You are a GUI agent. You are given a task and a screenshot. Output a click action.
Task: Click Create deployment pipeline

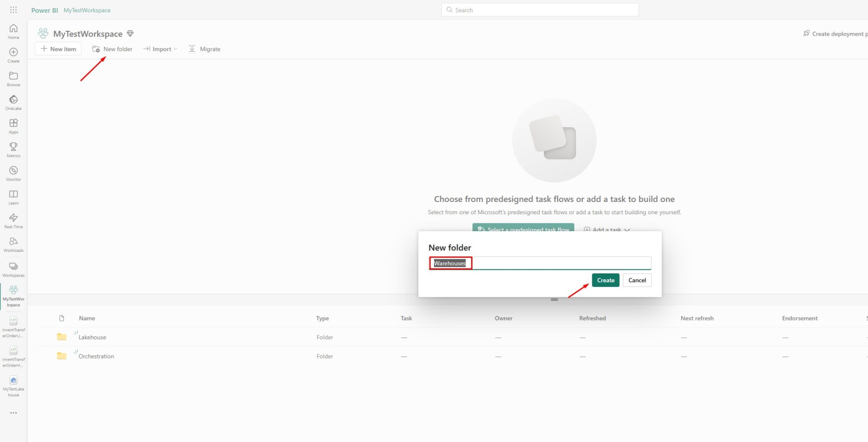tap(835, 33)
